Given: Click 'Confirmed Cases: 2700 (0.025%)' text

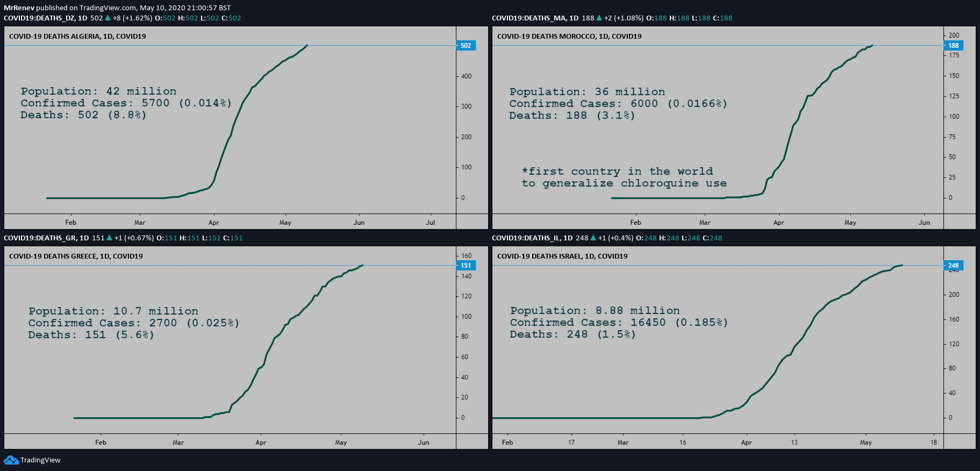Looking at the screenshot, I should (134, 323).
